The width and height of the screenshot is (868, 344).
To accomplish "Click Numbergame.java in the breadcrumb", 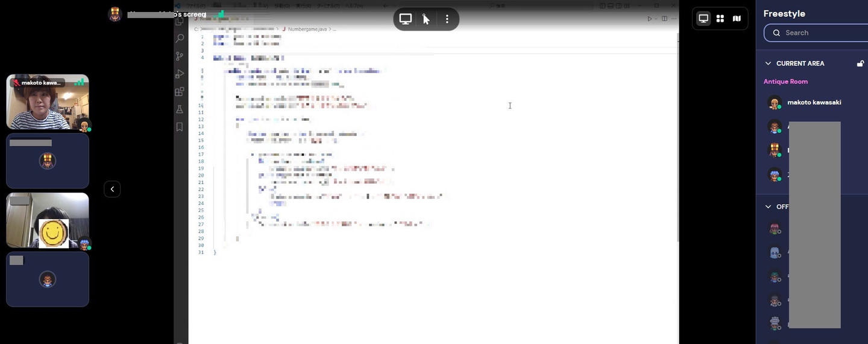I will [x=309, y=29].
